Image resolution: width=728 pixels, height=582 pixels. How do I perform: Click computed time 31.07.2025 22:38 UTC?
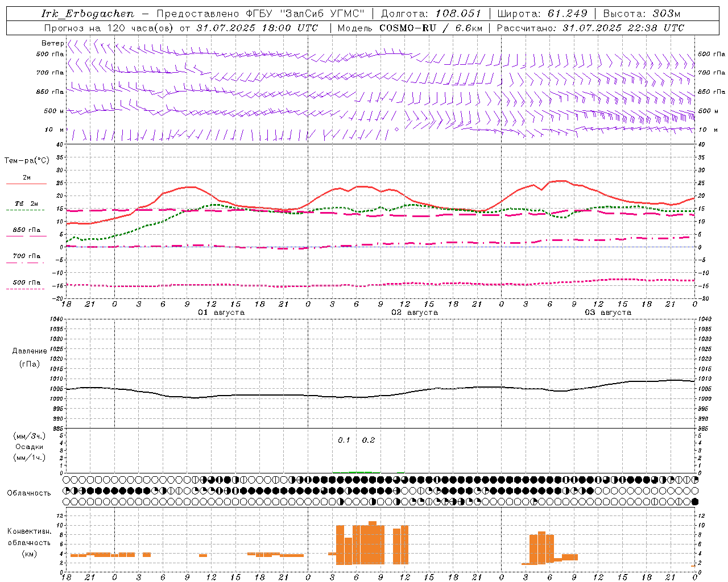[x=623, y=28]
